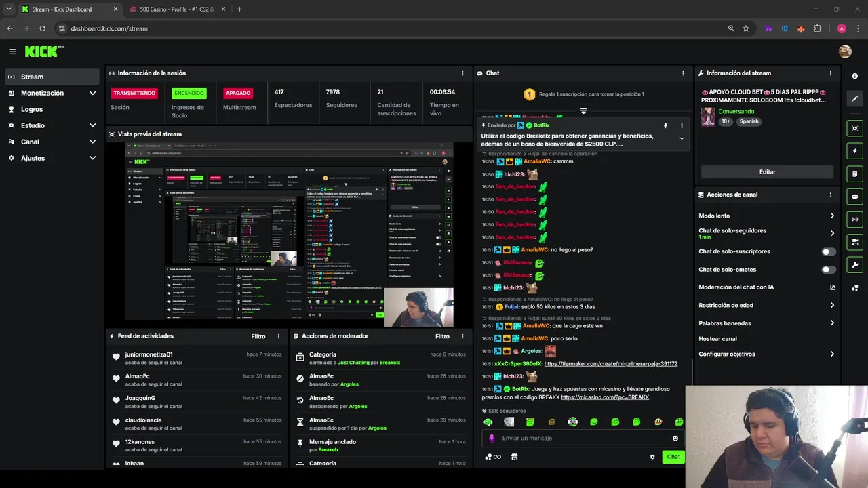Open Filtro in Feed de actividades
The height and width of the screenshot is (488, 868).
(258, 336)
